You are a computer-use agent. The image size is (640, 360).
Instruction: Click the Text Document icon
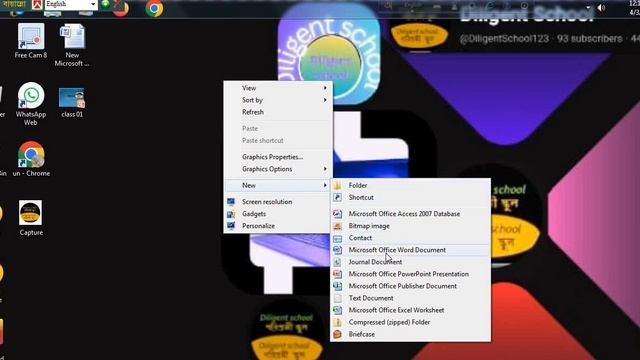tap(338, 298)
